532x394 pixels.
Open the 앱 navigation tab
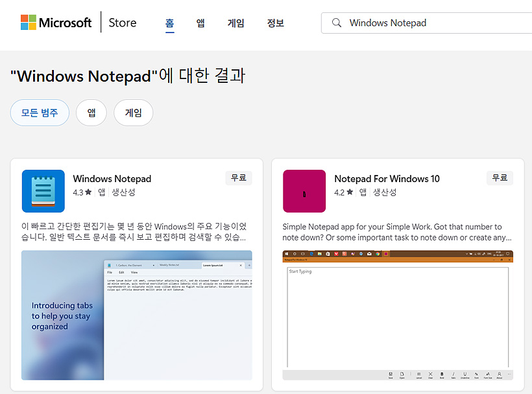coord(200,23)
